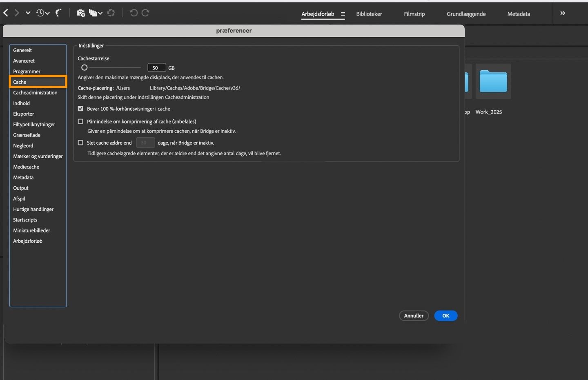Image resolution: width=588 pixels, height=380 pixels.
Task: Open Mærker og vurderinger preferences
Action: coord(38,156)
